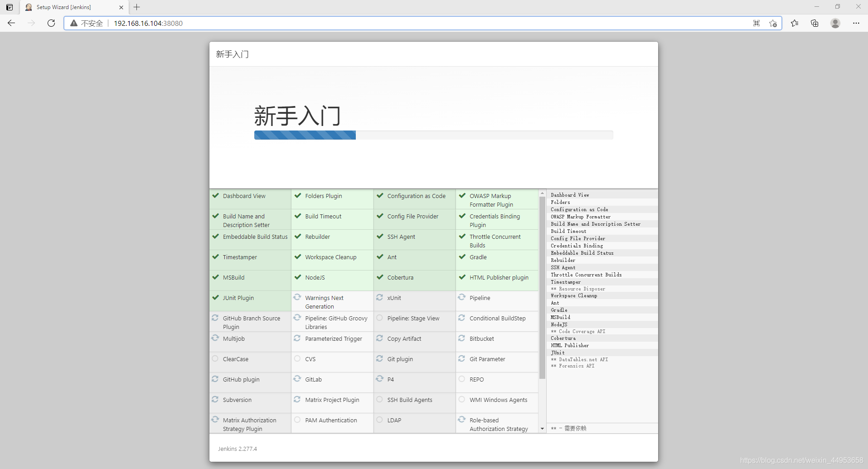Open the browser settings ellipsis menu
The width and height of the screenshot is (868, 469).
pos(856,23)
